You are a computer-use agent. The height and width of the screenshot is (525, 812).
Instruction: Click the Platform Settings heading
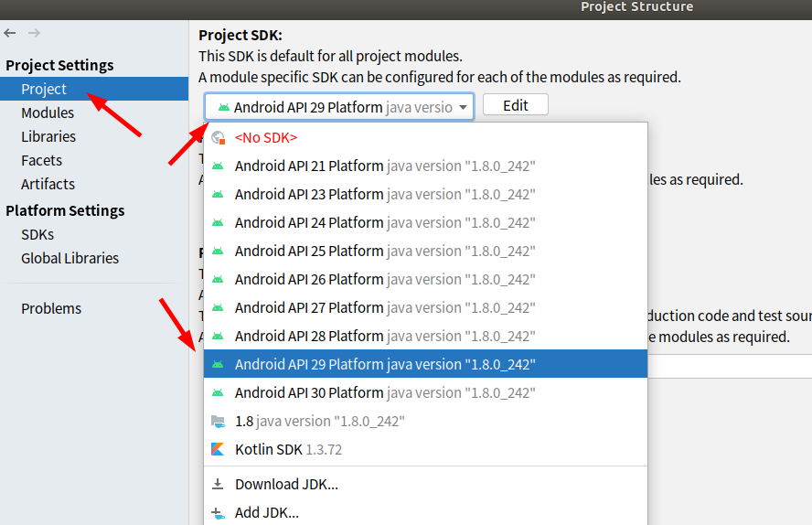pos(65,210)
